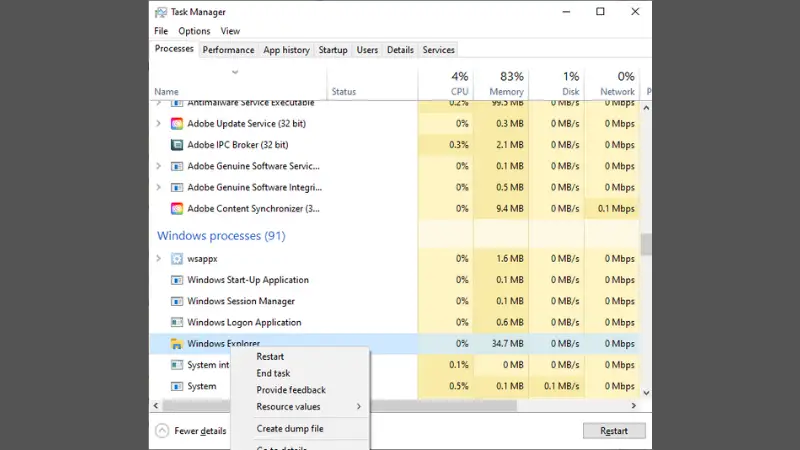Select the Windows processes (91) group header
The image size is (800, 450).
pos(221,236)
